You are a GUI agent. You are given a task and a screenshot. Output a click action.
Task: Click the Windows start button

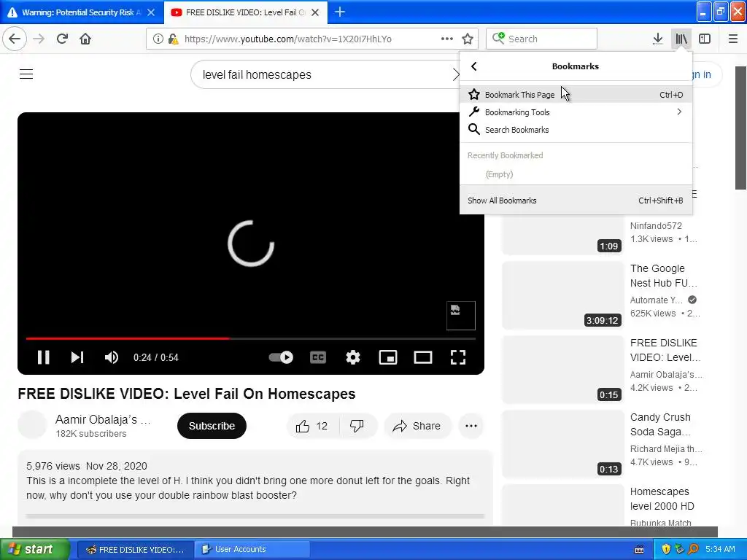coord(34,549)
